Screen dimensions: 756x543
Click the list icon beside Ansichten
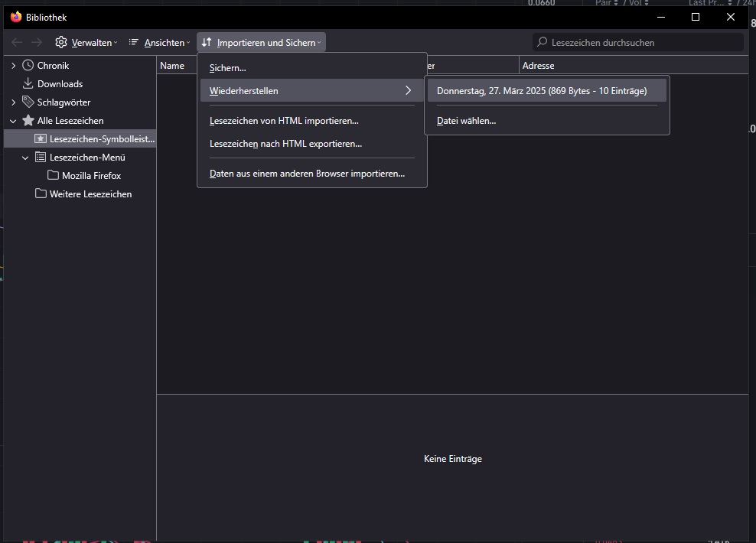(x=134, y=42)
